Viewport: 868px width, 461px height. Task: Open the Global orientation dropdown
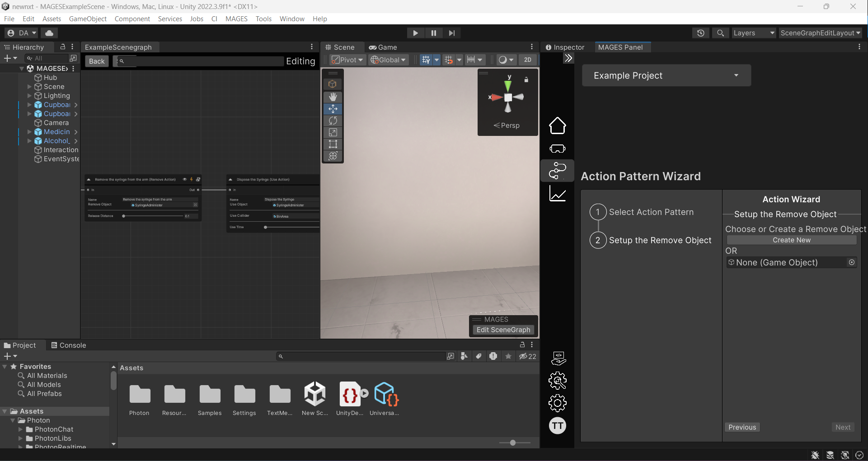pos(389,60)
